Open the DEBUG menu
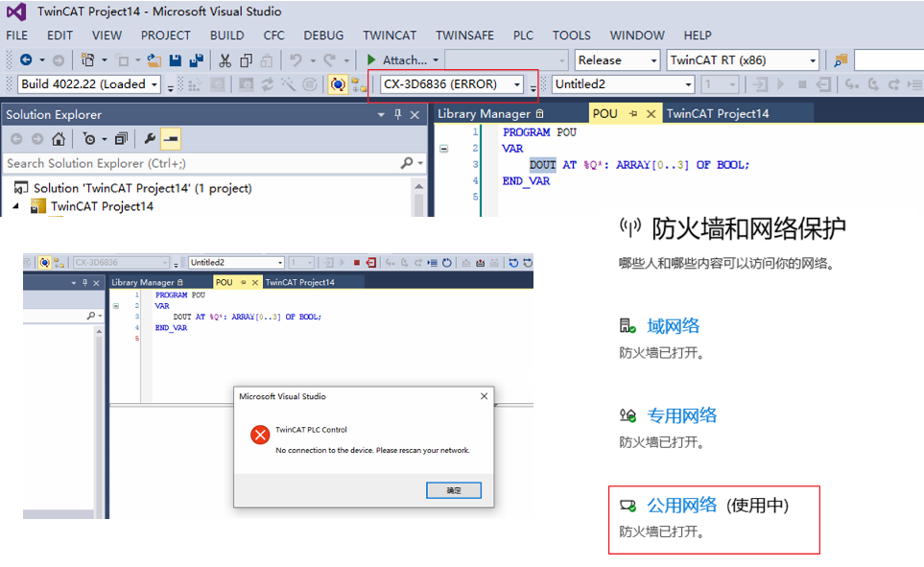Image resolution: width=924 pixels, height=567 pixels. 323,35
